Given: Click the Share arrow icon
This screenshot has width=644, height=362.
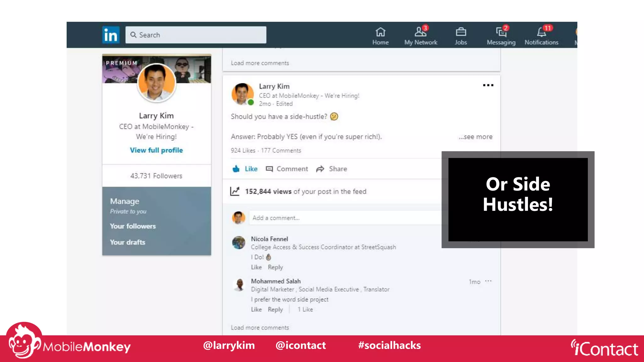Looking at the screenshot, I should click(x=320, y=169).
